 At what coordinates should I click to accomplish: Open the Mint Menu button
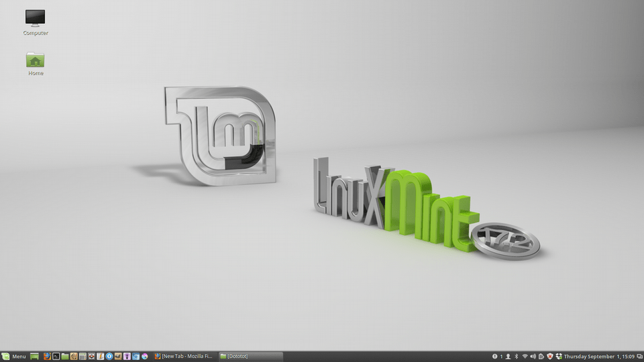pos(14,356)
